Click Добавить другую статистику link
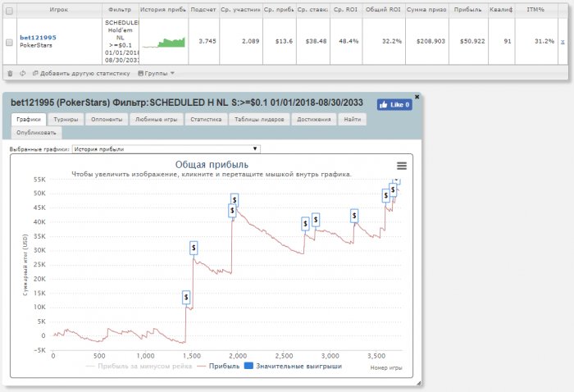The image size is (574, 392). pos(80,73)
